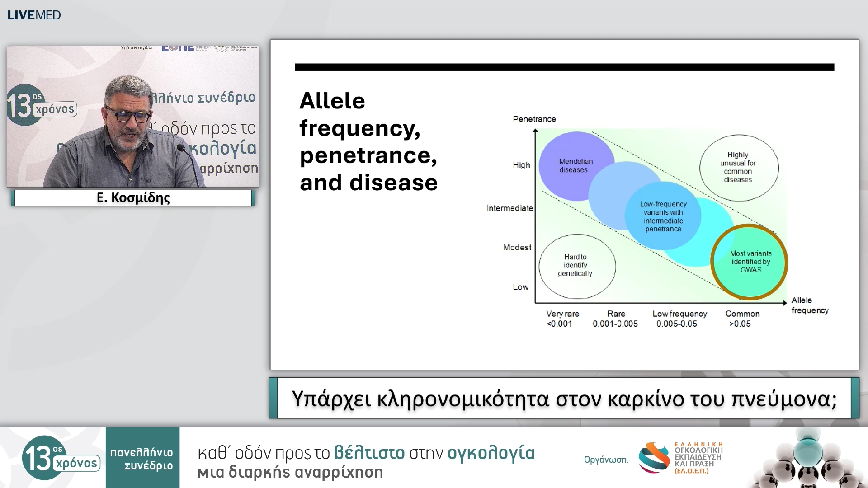868x488 pixels.
Task: Click the Ε. Κοσμίδης name label
Action: click(x=133, y=198)
